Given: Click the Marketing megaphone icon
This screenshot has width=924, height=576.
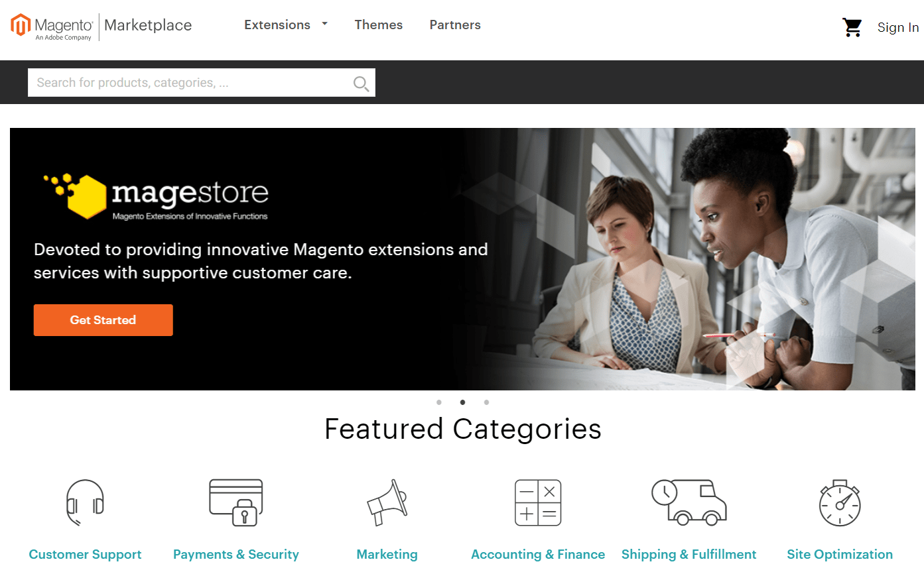Looking at the screenshot, I should coord(387,502).
